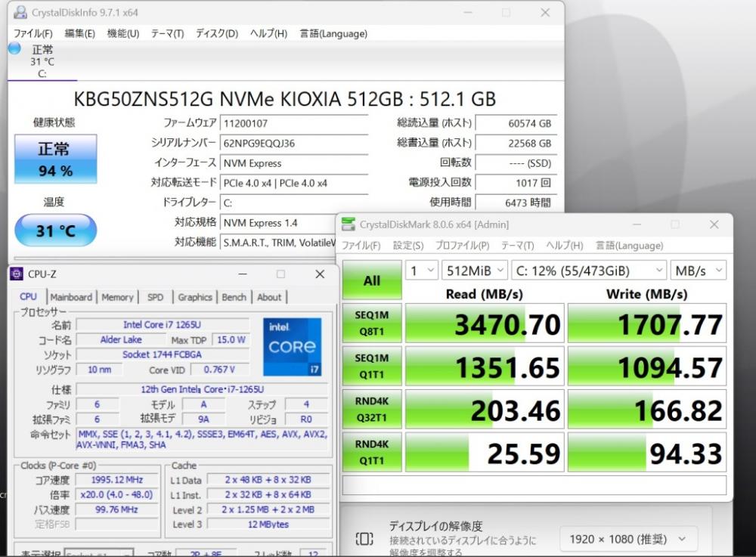The width and height of the screenshot is (756, 557).
Task: Start the RND4K Q1T1 benchmark
Action: click(x=372, y=452)
